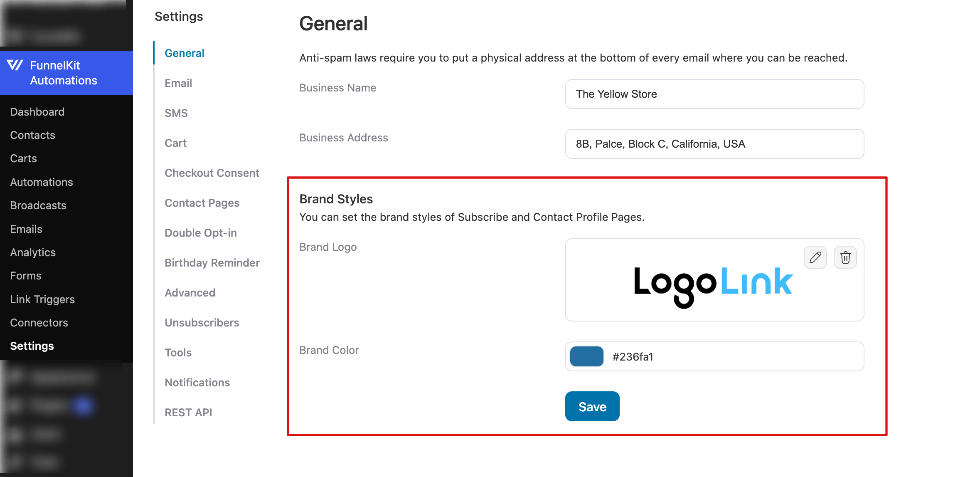Open the Link Triggers page
Image resolution: width=980 pixels, height=477 pixels.
tap(42, 299)
